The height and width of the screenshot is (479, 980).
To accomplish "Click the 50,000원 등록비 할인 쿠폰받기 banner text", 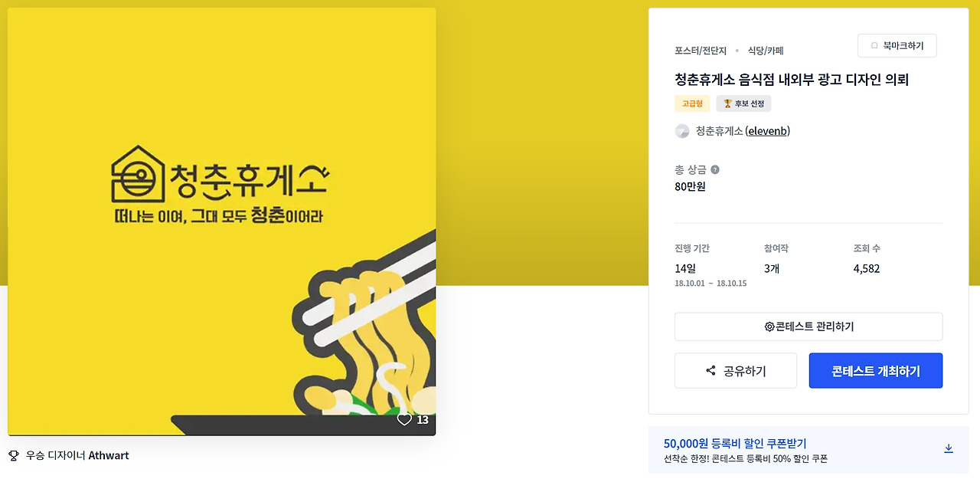I will click(735, 444).
